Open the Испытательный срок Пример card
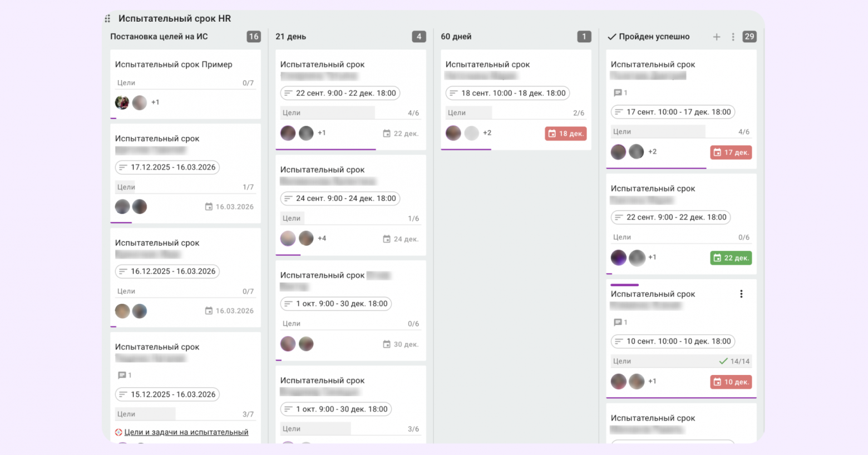 coord(174,65)
